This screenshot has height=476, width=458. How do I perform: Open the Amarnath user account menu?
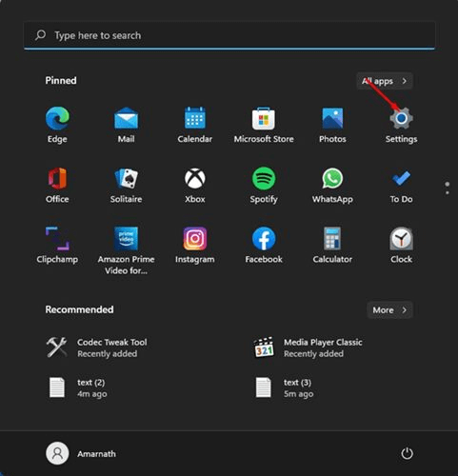(81, 453)
